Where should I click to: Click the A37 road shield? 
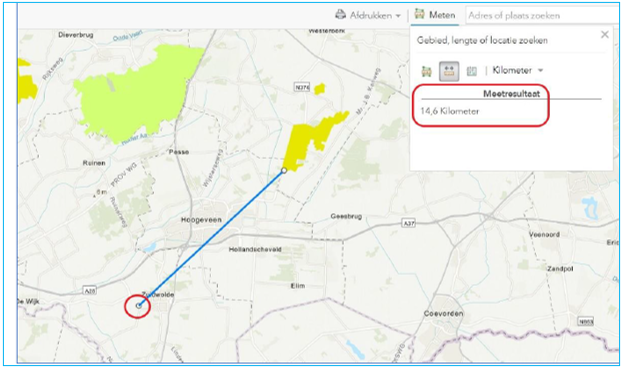point(408,223)
